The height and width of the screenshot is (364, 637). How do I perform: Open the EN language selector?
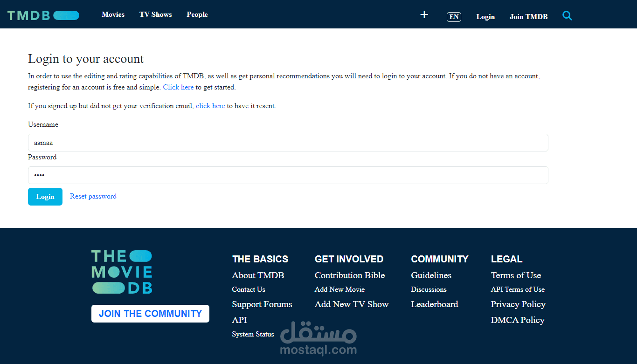[454, 17]
